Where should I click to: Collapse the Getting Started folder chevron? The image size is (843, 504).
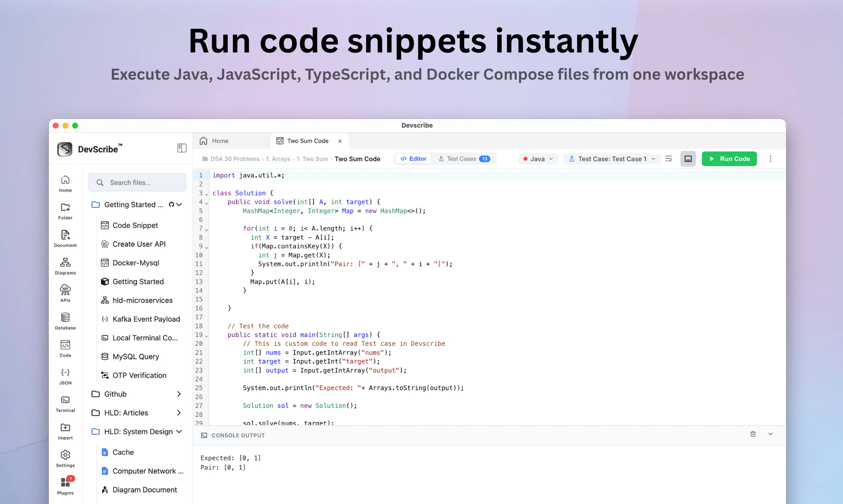click(179, 205)
